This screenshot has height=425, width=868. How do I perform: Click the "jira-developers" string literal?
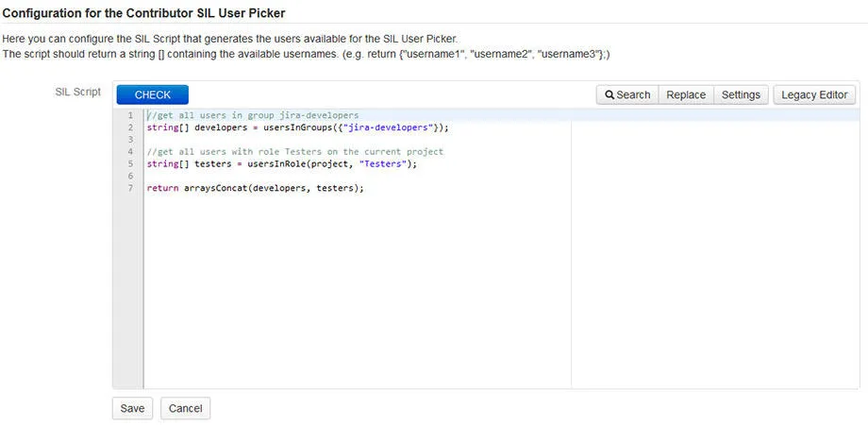[388, 127]
